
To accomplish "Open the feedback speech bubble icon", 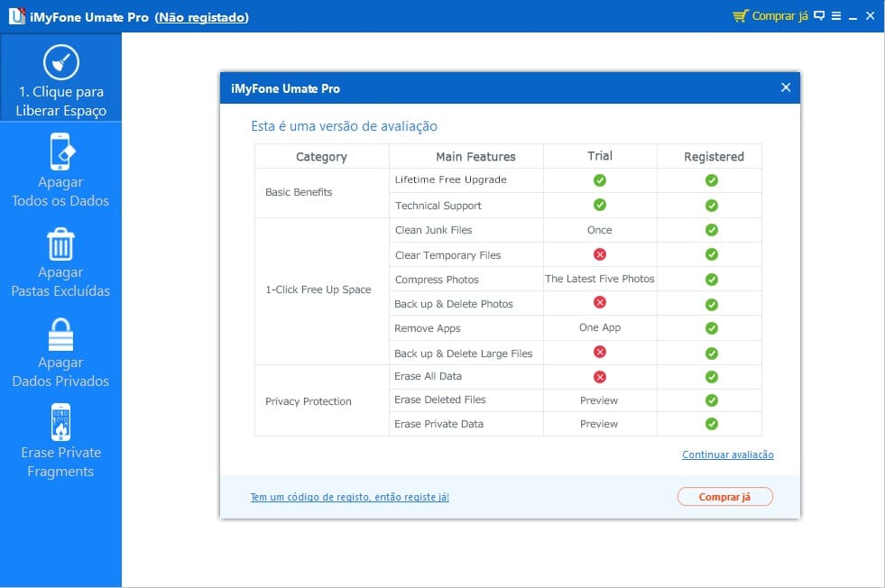I will pos(819,16).
